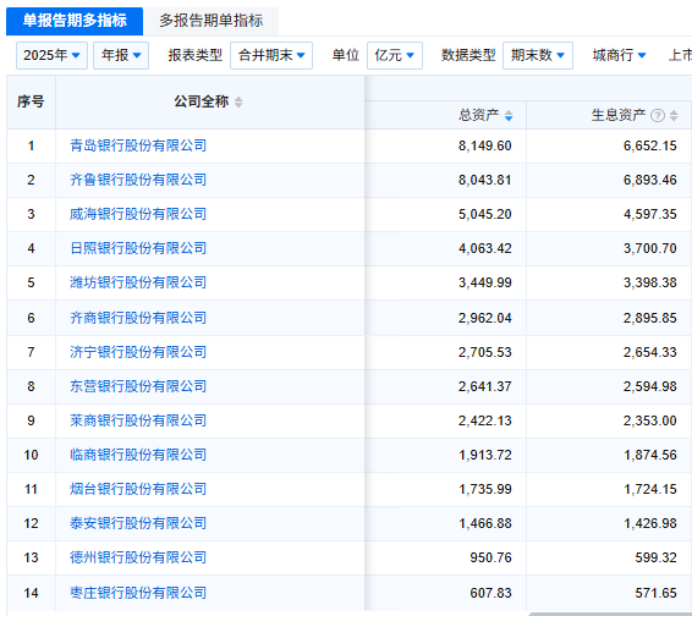The height and width of the screenshot is (617, 692).
Task: Select interest-earning assets value 1,426.98
Action: (x=650, y=523)
